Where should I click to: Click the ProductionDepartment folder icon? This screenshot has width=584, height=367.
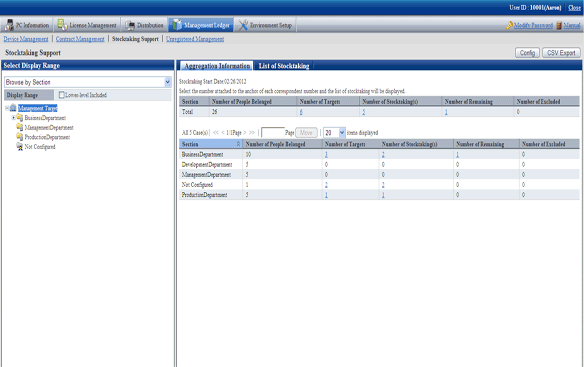[19, 137]
